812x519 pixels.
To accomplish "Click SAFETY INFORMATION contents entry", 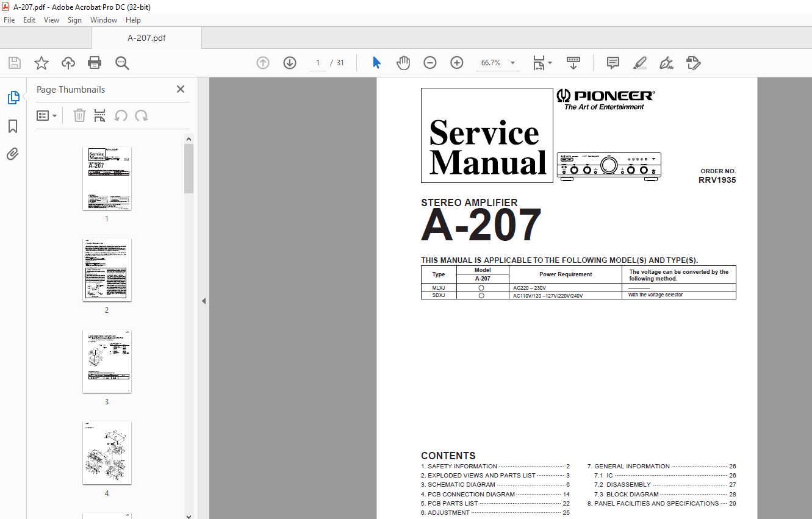I will (x=495, y=466).
